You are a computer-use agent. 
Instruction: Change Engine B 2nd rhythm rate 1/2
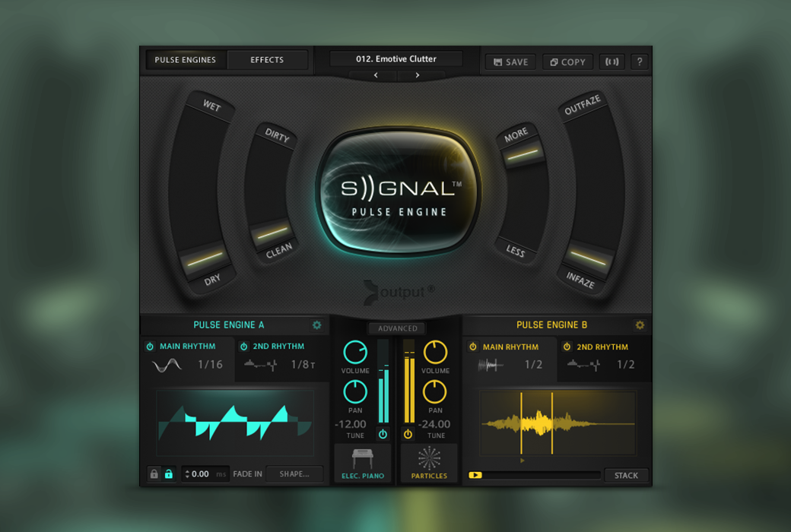pyautogui.click(x=625, y=365)
